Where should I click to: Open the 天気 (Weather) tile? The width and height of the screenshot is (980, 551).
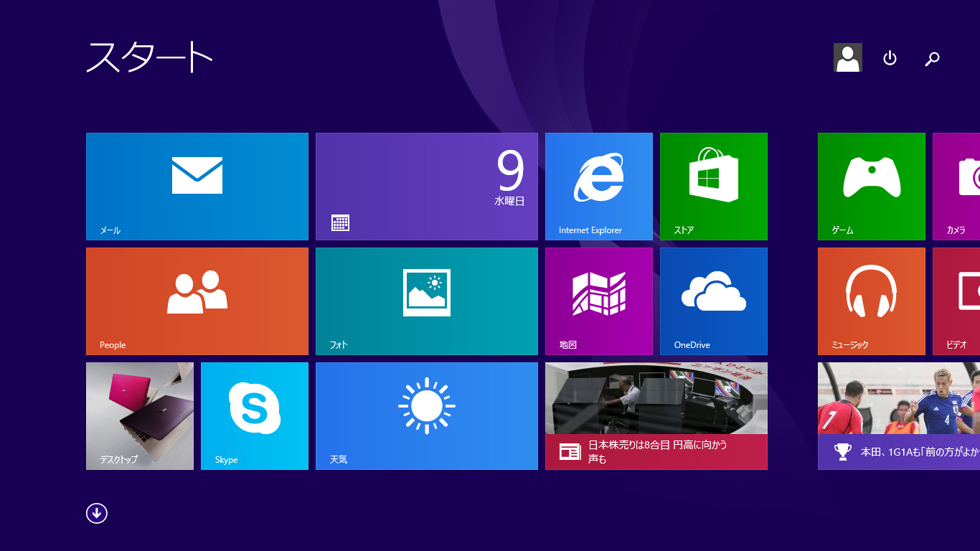(x=427, y=416)
